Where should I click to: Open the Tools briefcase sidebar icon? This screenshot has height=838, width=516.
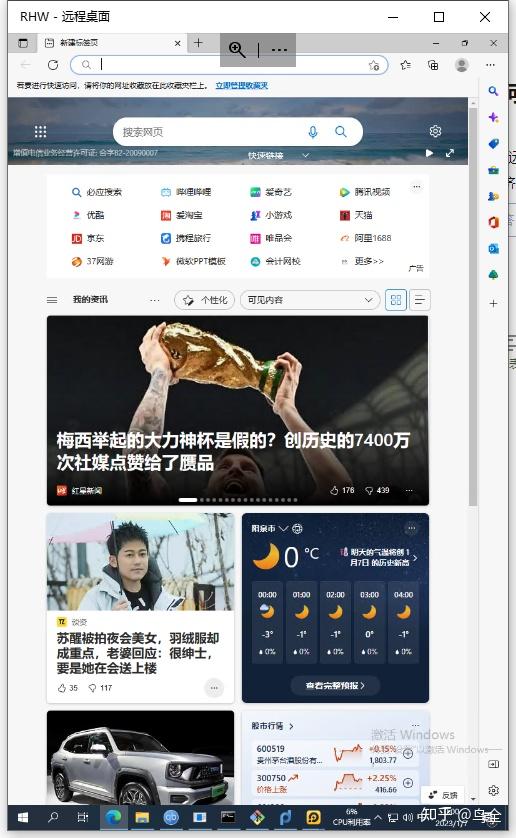(x=493, y=170)
